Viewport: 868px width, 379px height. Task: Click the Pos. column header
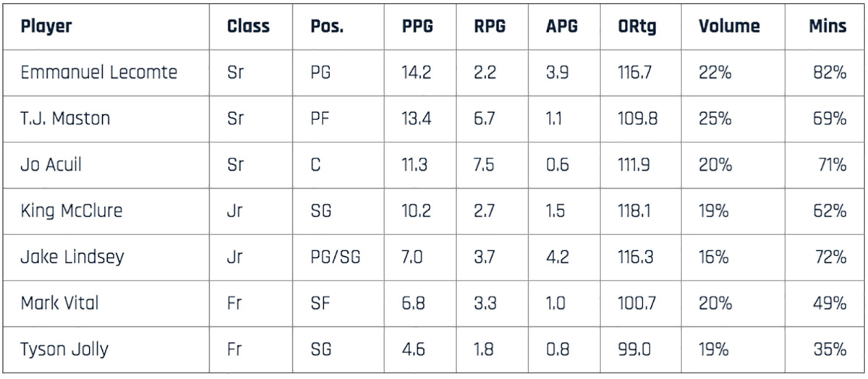pyautogui.click(x=327, y=27)
